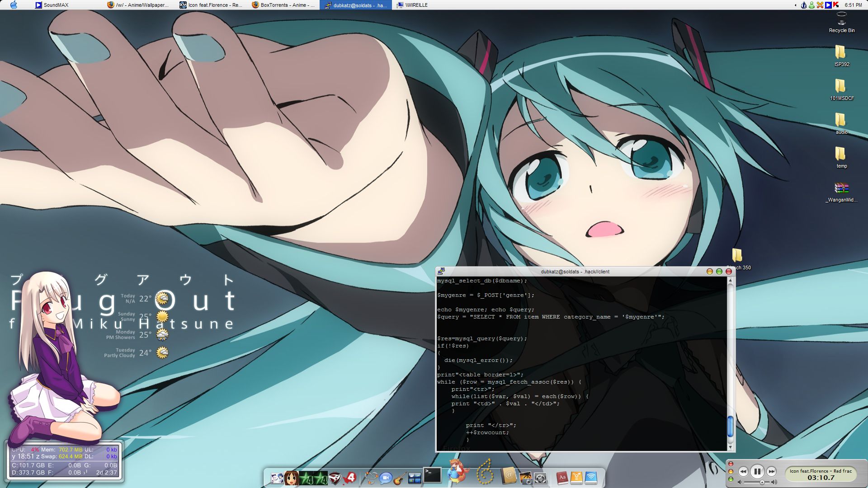Viewport: 868px width, 488px height.
Task: Expand hidden system tray icons arrow
Action: 796,5
